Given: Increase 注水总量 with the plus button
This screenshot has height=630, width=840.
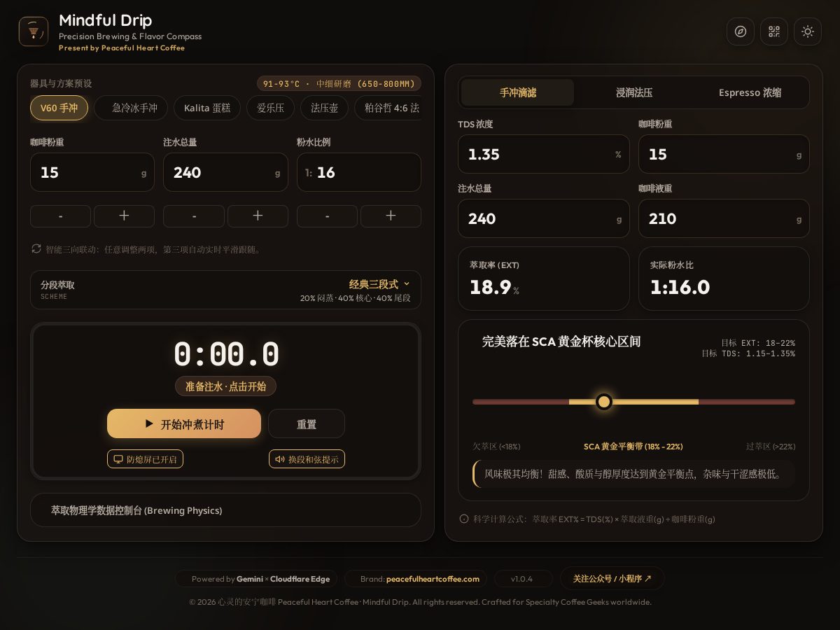Looking at the screenshot, I should coord(258,216).
